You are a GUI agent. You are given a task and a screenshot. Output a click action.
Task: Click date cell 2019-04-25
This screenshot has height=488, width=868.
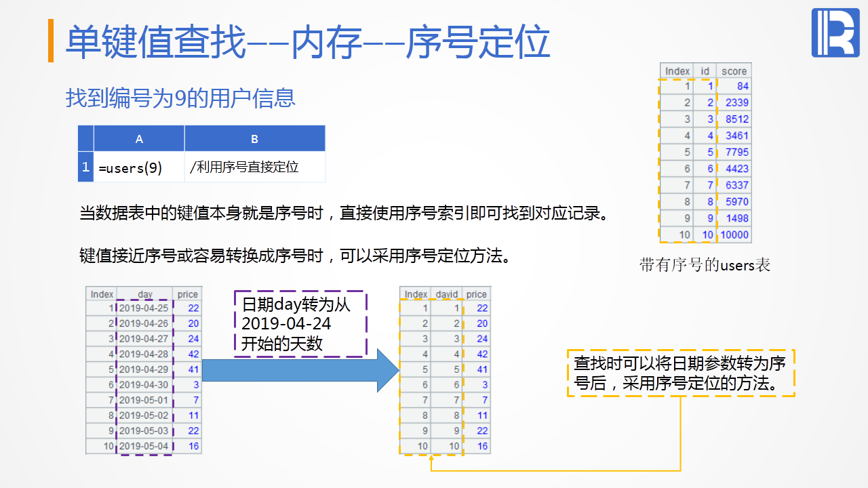[x=144, y=308]
